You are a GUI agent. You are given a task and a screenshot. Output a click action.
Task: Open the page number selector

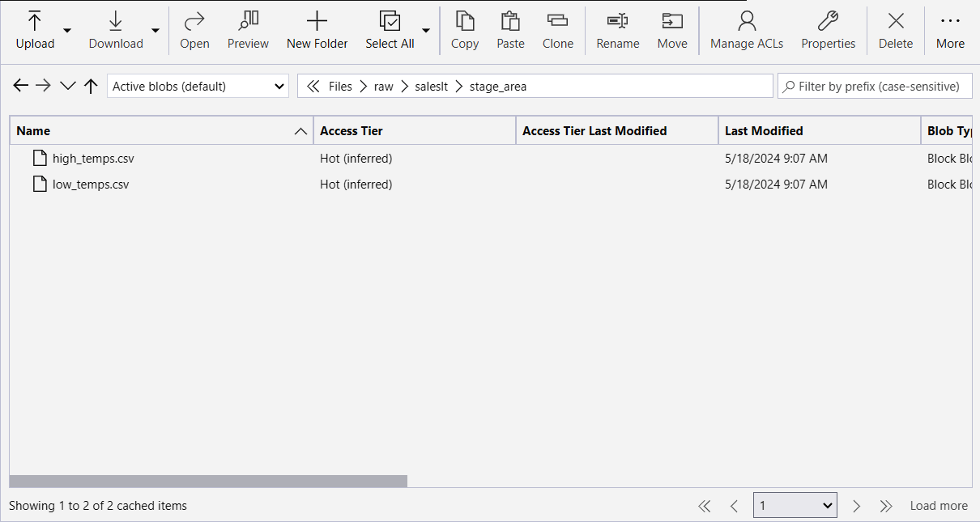[x=795, y=505]
